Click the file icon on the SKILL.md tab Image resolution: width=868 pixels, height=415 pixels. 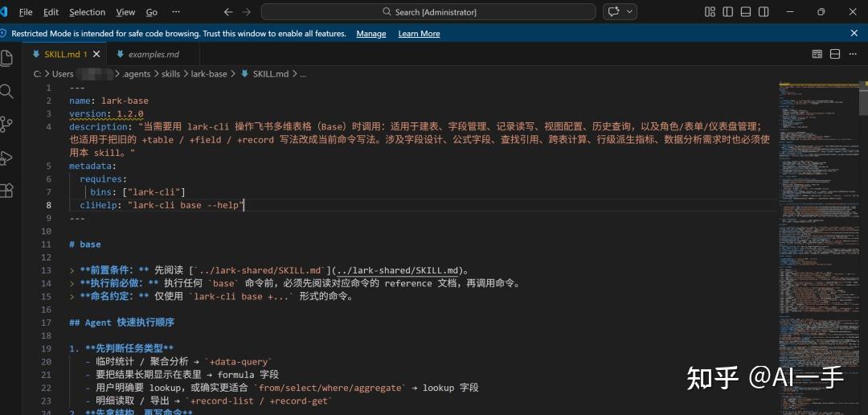point(36,55)
